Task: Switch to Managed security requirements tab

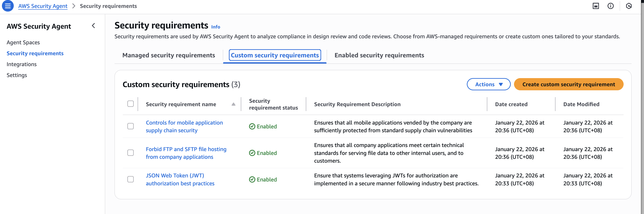Action: (168, 55)
